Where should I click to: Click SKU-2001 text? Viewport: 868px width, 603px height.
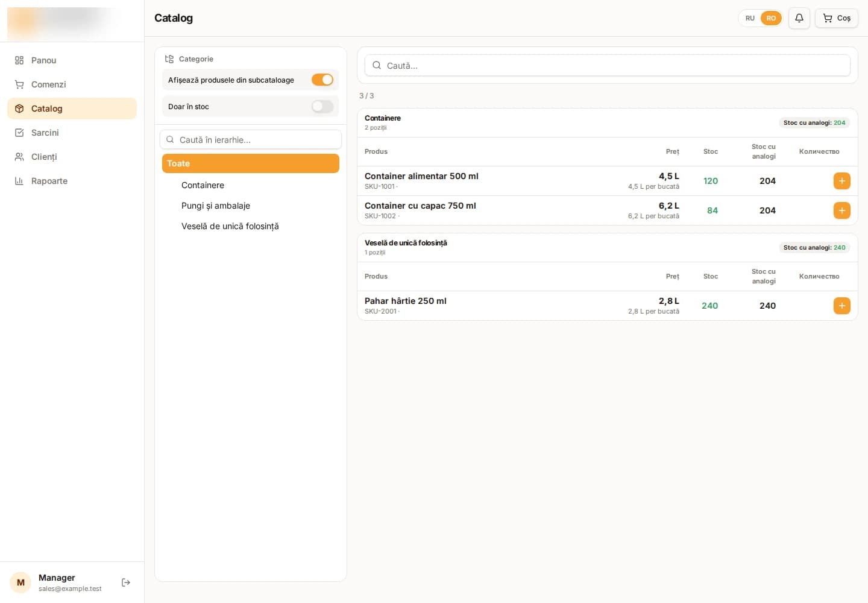381,311
